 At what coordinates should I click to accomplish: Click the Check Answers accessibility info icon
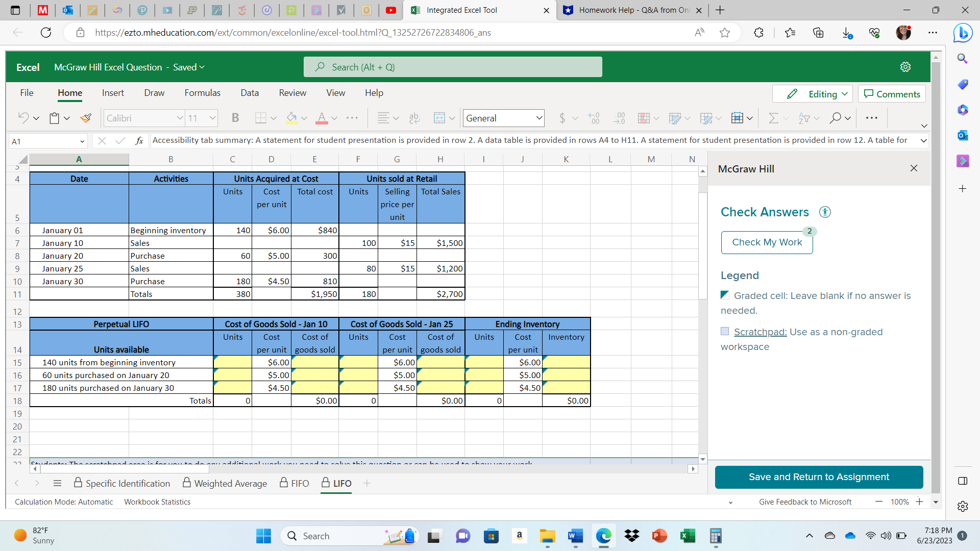point(825,212)
